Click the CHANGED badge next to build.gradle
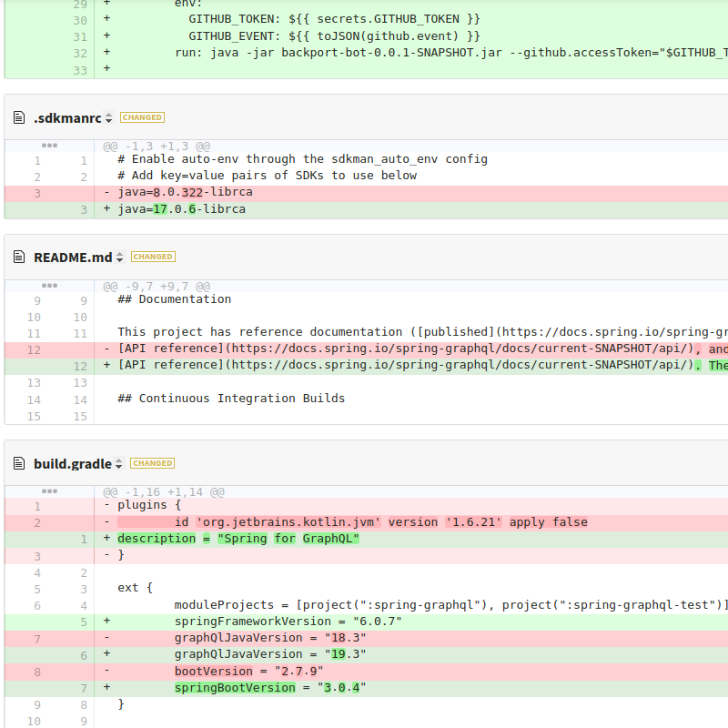 [152, 463]
